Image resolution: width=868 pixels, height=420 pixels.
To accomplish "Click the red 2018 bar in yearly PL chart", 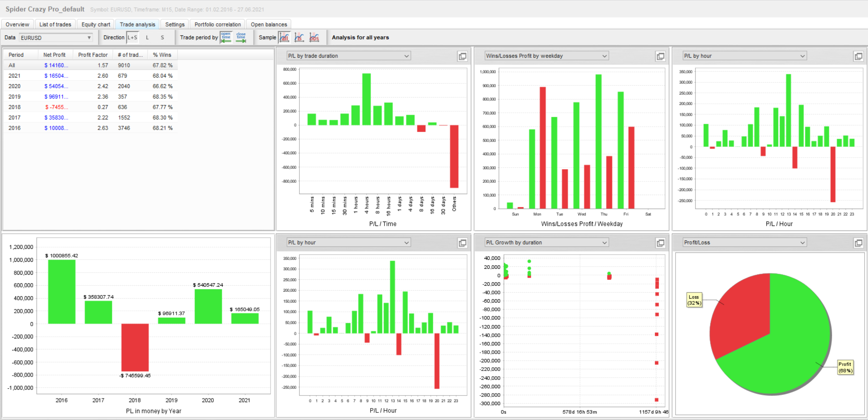I will (x=135, y=347).
